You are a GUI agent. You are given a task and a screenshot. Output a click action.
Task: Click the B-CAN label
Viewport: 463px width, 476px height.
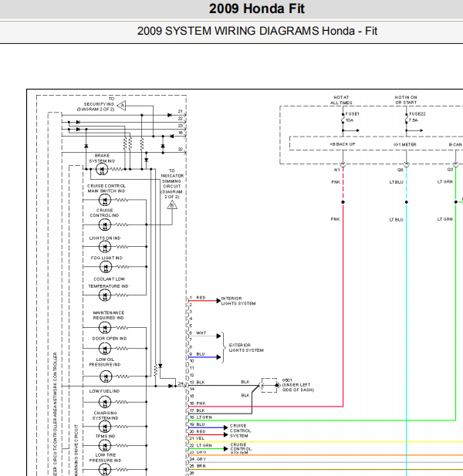click(x=455, y=144)
